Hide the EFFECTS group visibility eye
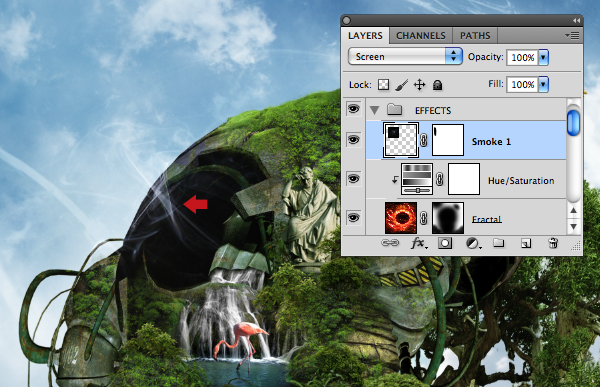 coord(353,109)
